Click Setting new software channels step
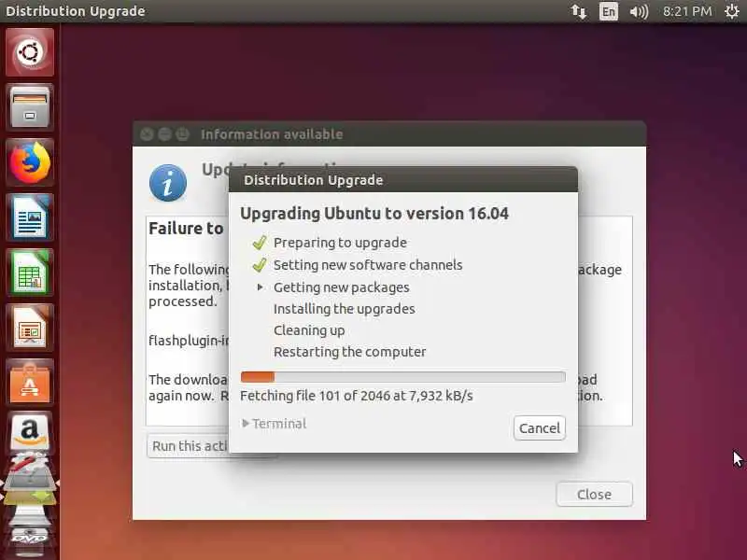Screen dimensions: 747x560 pyautogui.click(x=368, y=265)
